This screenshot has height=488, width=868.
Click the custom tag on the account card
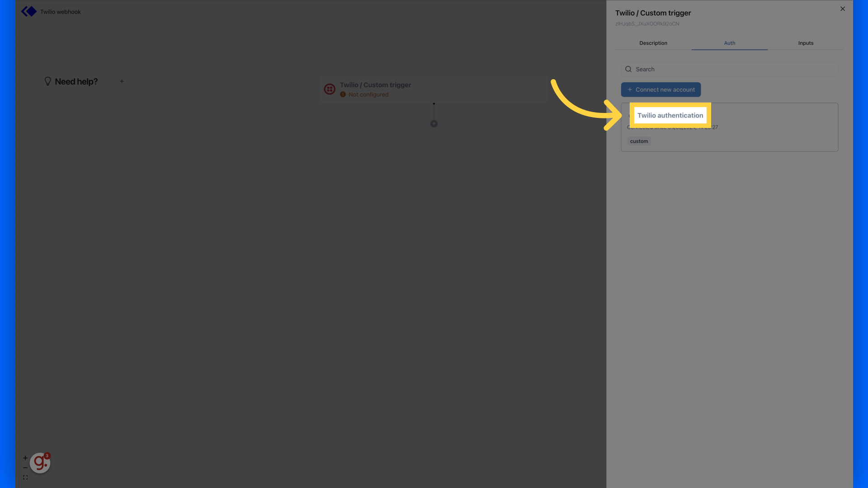[639, 141]
